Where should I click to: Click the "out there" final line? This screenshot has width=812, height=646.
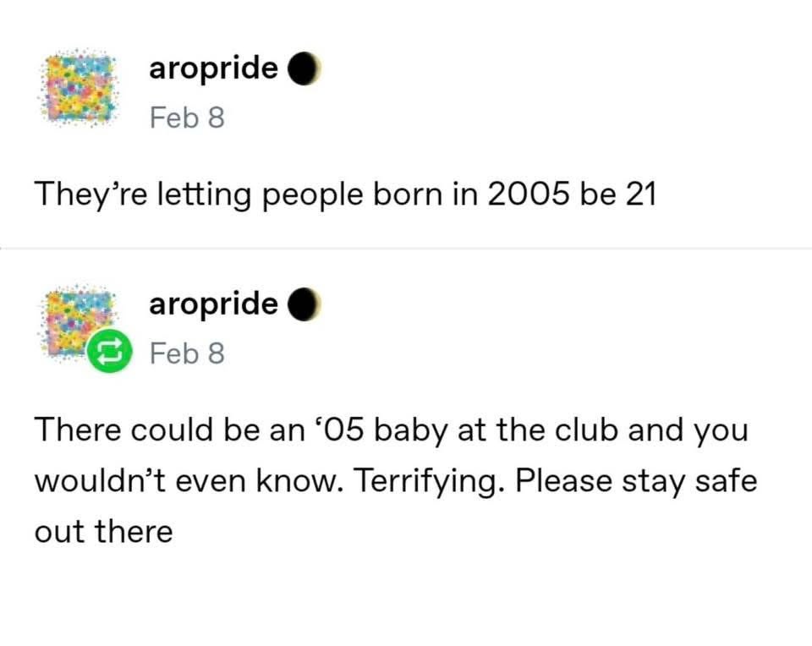(103, 532)
